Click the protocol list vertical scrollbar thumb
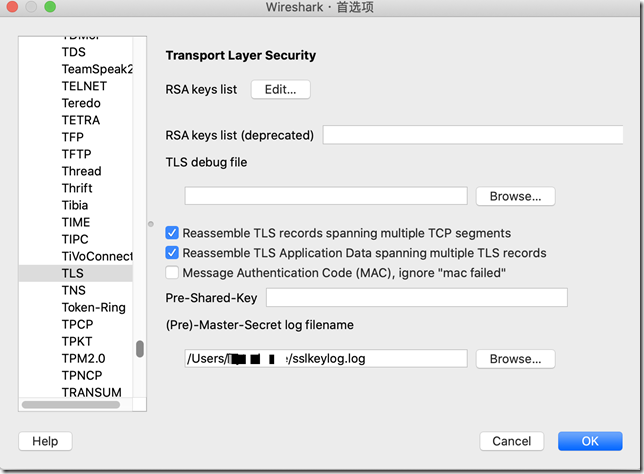 [x=140, y=349]
